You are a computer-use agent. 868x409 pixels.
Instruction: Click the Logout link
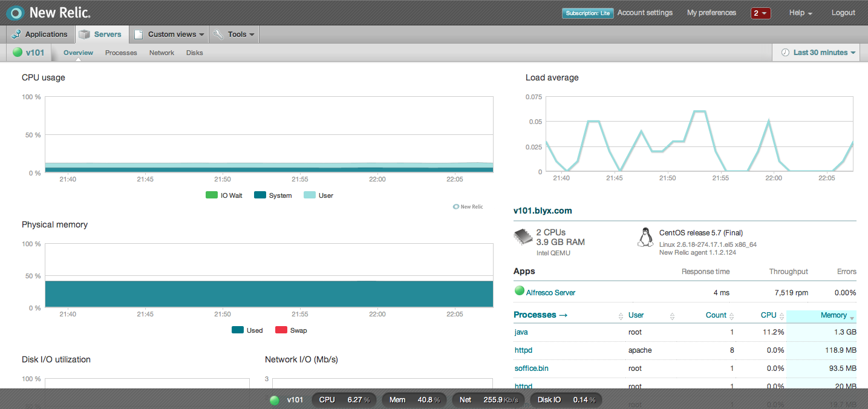point(843,13)
